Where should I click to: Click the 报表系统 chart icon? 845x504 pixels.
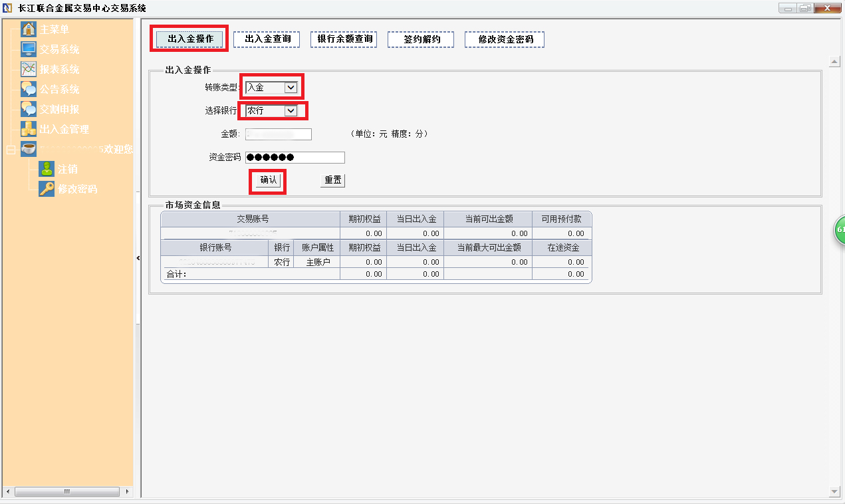click(29, 69)
